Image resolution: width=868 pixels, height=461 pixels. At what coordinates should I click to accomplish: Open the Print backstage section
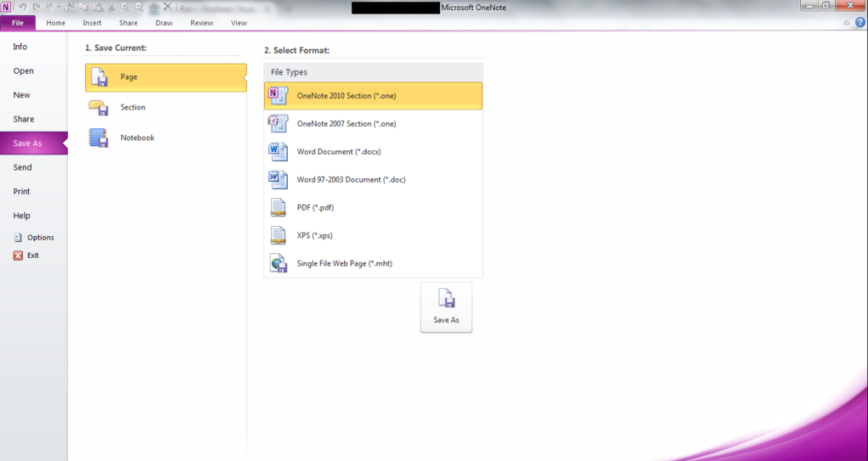(x=34, y=192)
